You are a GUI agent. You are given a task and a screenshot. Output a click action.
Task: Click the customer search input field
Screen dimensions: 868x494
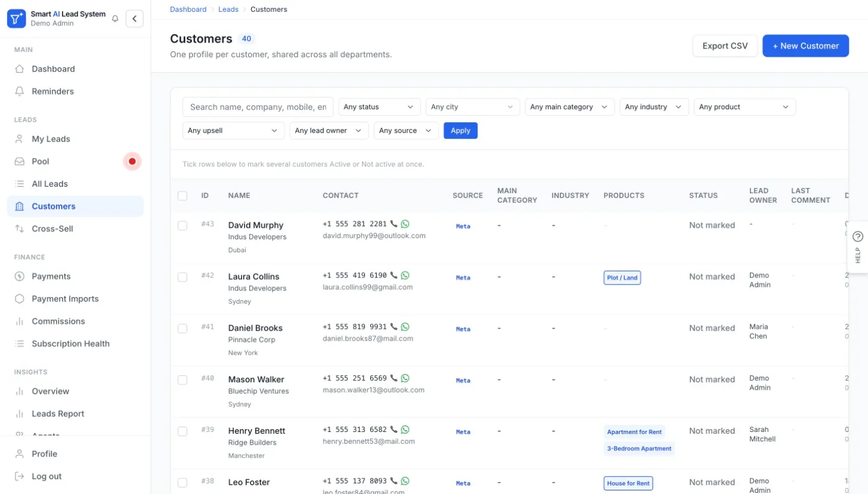(x=258, y=107)
